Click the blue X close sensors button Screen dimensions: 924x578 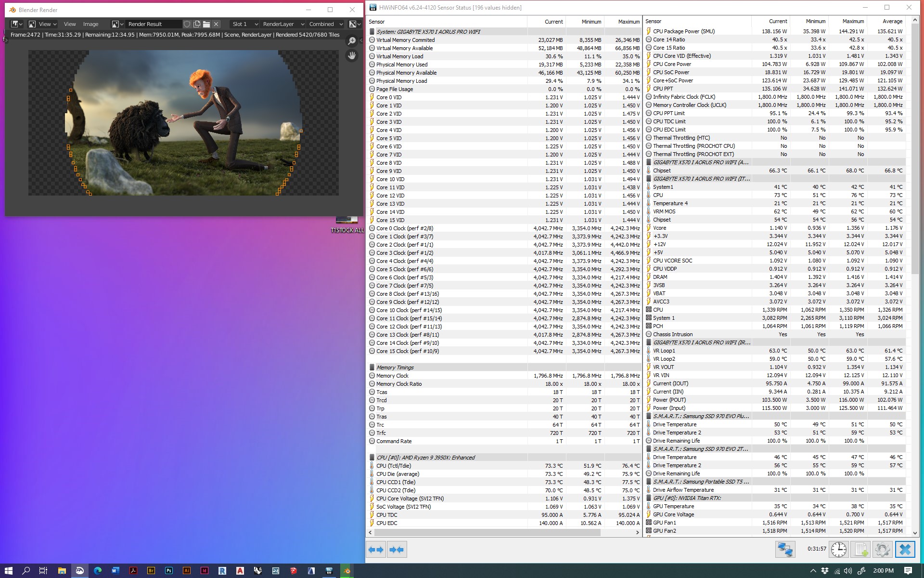tap(905, 550)
